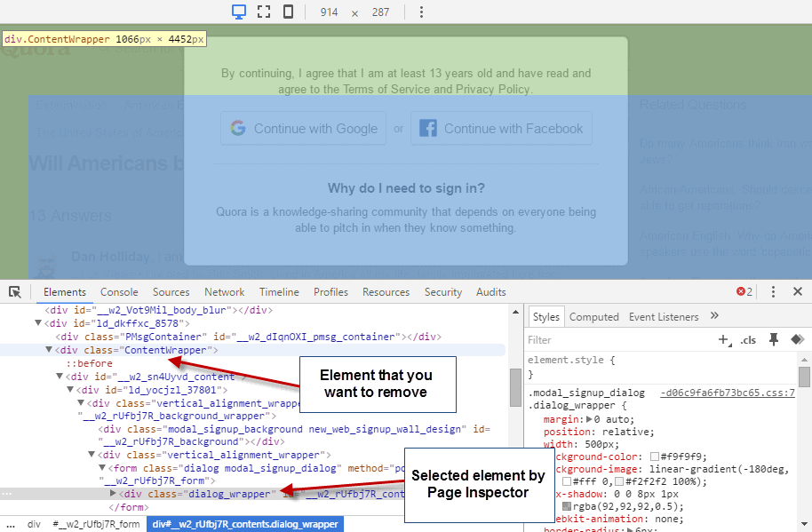812x532 pixels.
Task: Click the breadcrumb ellipsis
Action: pos(11,524)
